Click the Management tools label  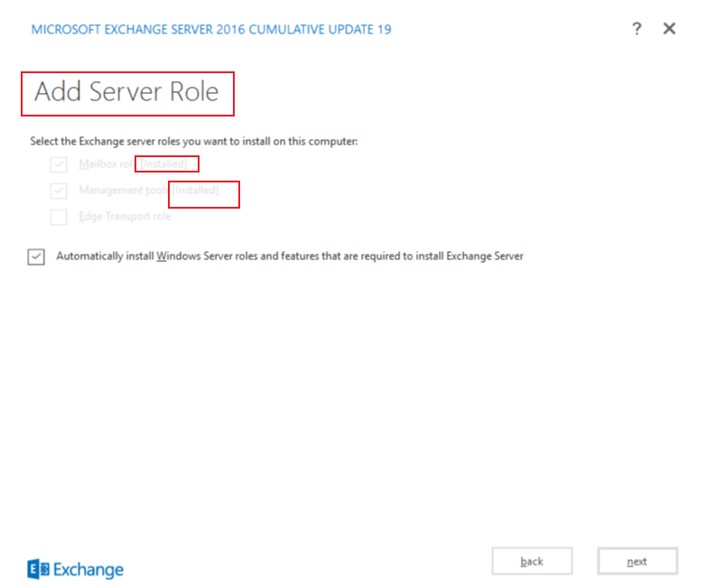click(x=149, y=191)
